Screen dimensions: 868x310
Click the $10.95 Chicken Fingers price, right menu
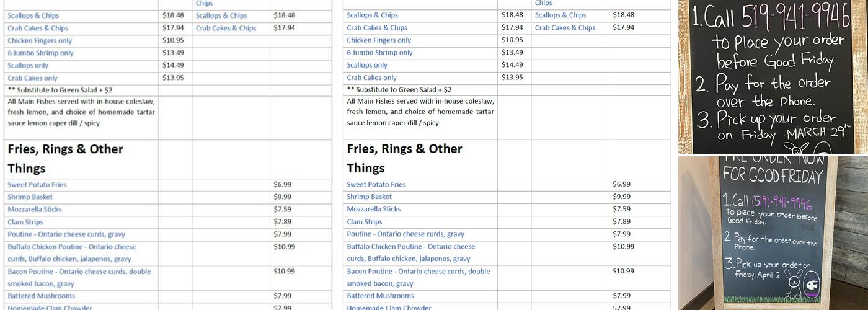[511, 40]
